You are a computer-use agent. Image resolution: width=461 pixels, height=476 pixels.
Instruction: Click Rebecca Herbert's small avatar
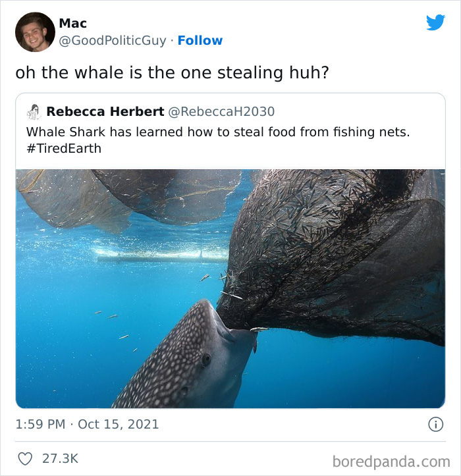click(34, 111)
